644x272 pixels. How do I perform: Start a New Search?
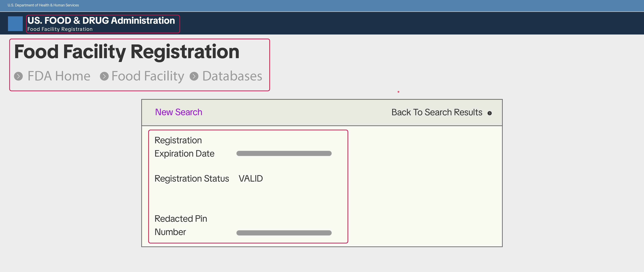178,112
